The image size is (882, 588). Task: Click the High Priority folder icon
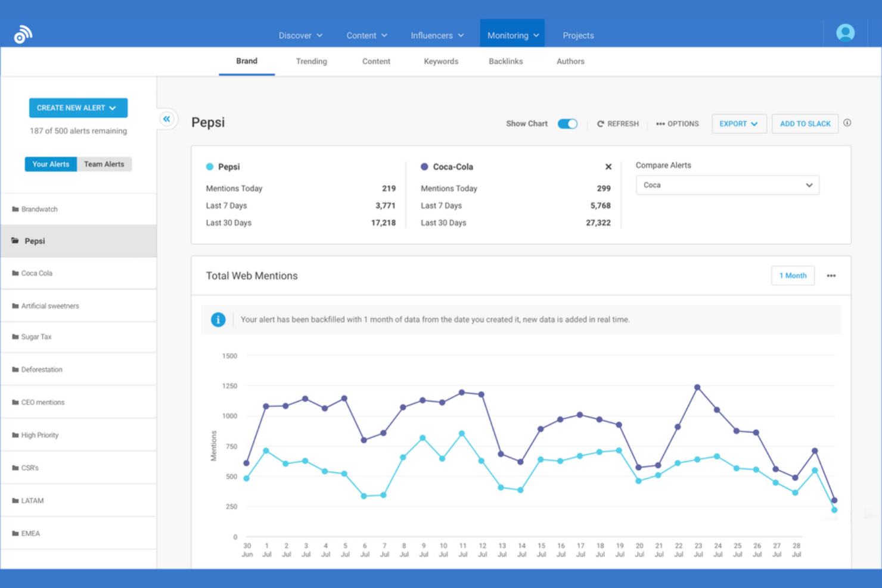tap(15, 435)
